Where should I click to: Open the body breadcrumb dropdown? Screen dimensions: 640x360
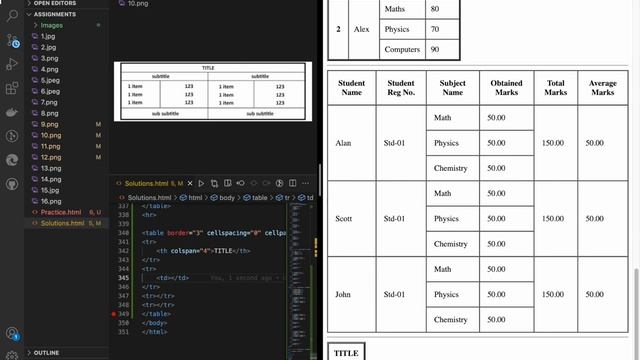(223, 198)
